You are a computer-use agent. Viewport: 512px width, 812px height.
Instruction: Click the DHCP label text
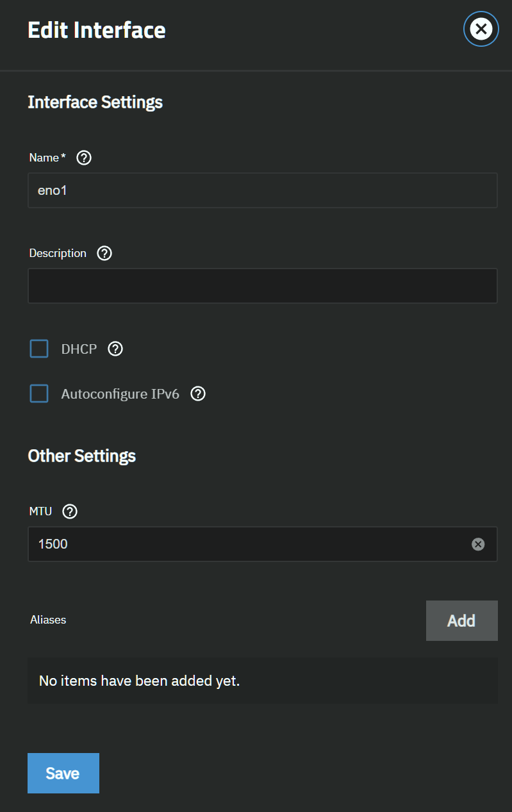(79, 349)
